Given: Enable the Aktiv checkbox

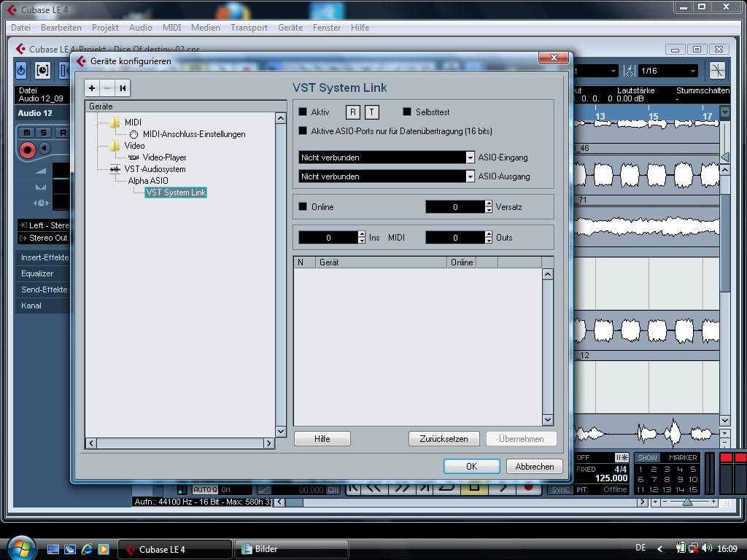Looking at the screenshot, I should click(x=303, y=112).
